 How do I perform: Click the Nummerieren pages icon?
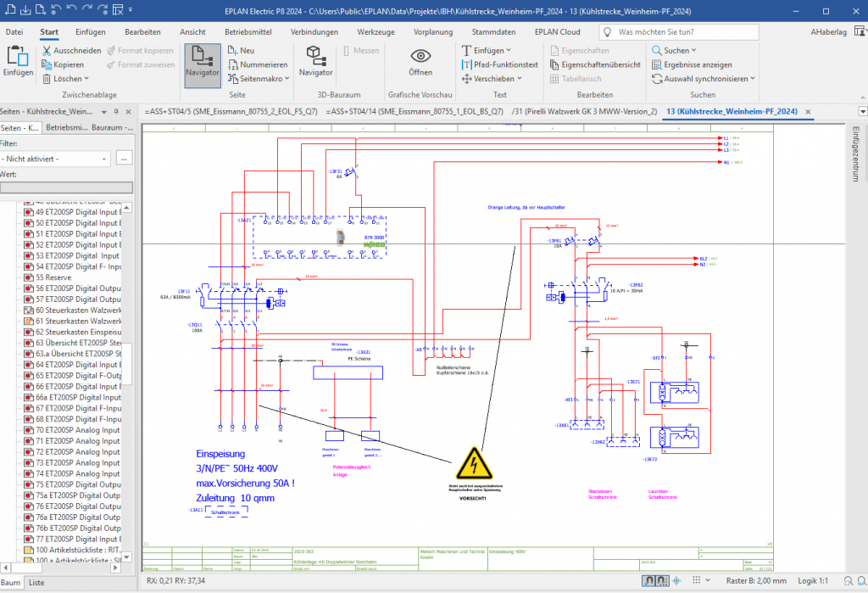point(233,64)
